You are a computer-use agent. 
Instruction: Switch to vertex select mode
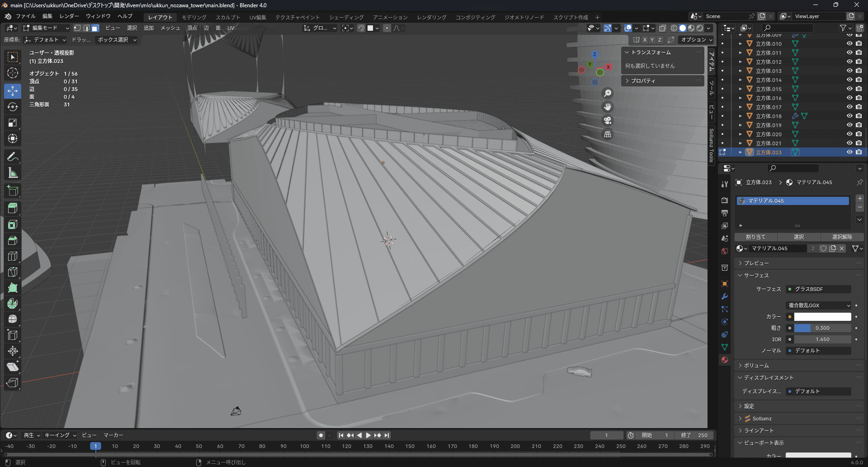click(x=77, y=28)
